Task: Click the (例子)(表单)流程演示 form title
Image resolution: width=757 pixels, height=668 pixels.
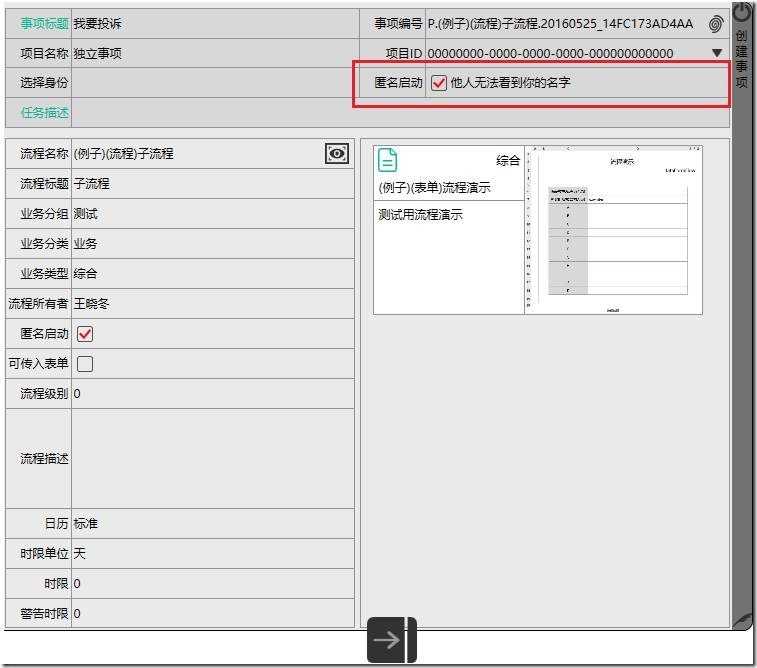Action: tap(434, 188)
